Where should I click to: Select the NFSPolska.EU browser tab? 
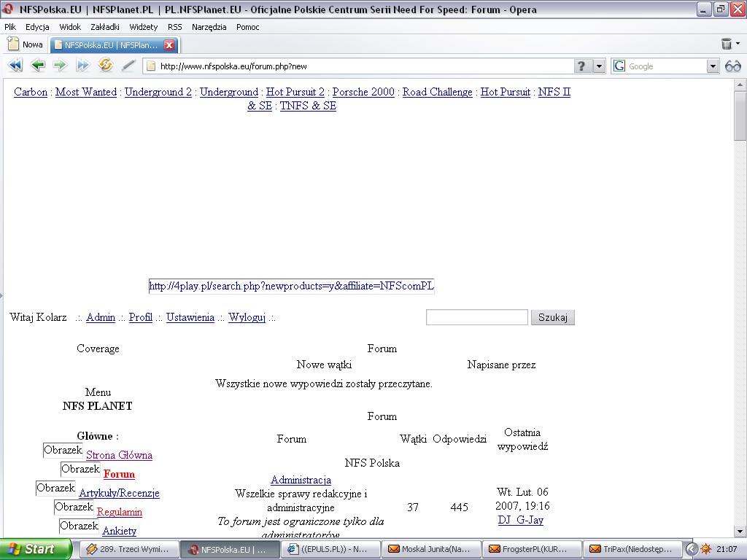pyautogui.click(x=115, y=45)
